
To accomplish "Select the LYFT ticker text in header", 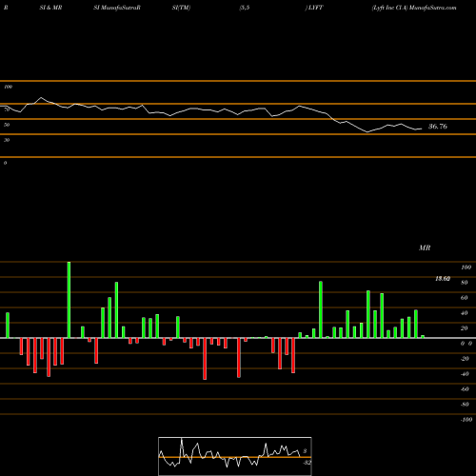I will pyautogui.click(x=315, y=8).
